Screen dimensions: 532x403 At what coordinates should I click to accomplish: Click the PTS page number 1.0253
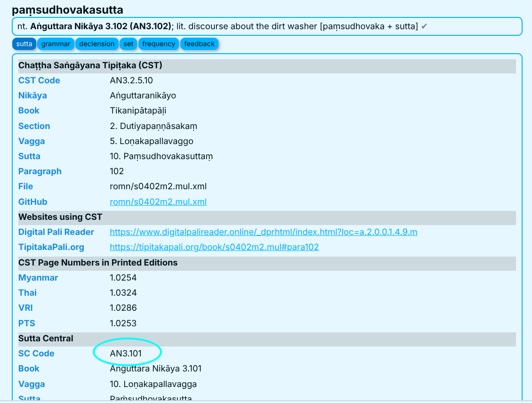coord(123,323)
